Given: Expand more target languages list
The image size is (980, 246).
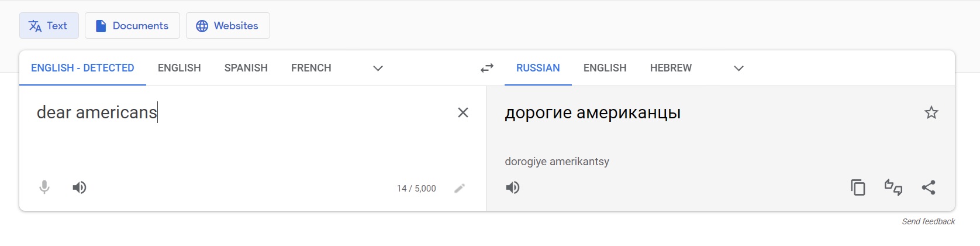Looking at the screenshot, I should [x=739, y=68].
